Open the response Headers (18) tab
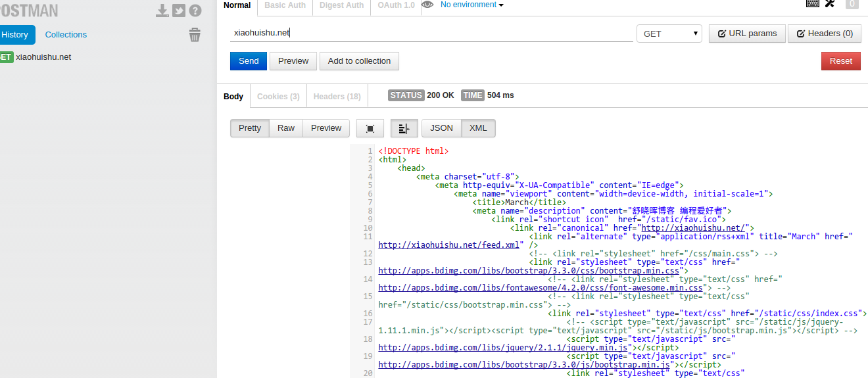The image size is (868, 378). coord(337,97)
